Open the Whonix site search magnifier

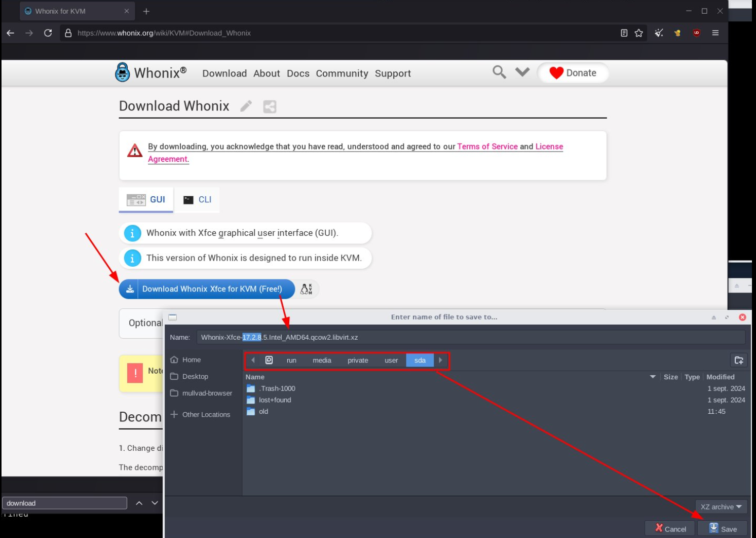(x=499, y=72)
